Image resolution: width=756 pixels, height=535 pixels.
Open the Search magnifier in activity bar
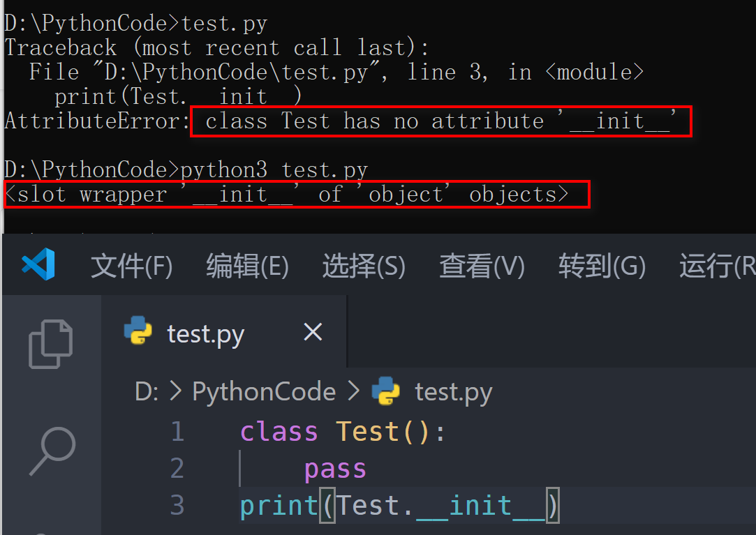[x=52, y=451]
